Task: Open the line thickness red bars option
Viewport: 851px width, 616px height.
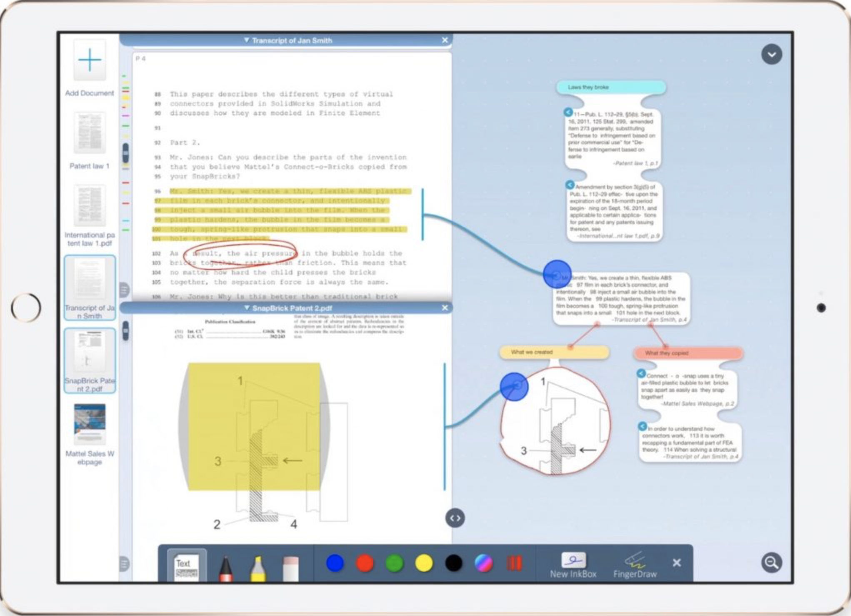Action: [514, 563]
